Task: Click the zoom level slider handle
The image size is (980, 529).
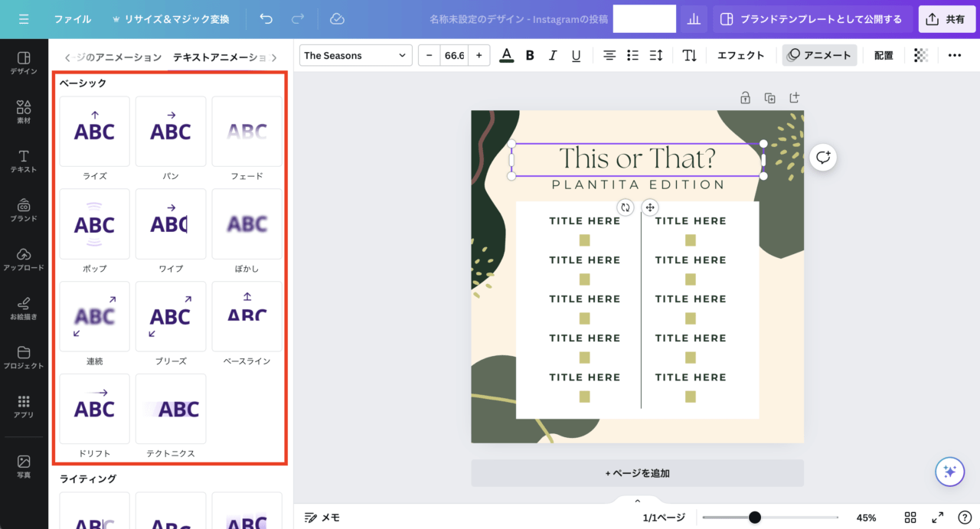Action: pyautogui.click(x=755, y=518)
